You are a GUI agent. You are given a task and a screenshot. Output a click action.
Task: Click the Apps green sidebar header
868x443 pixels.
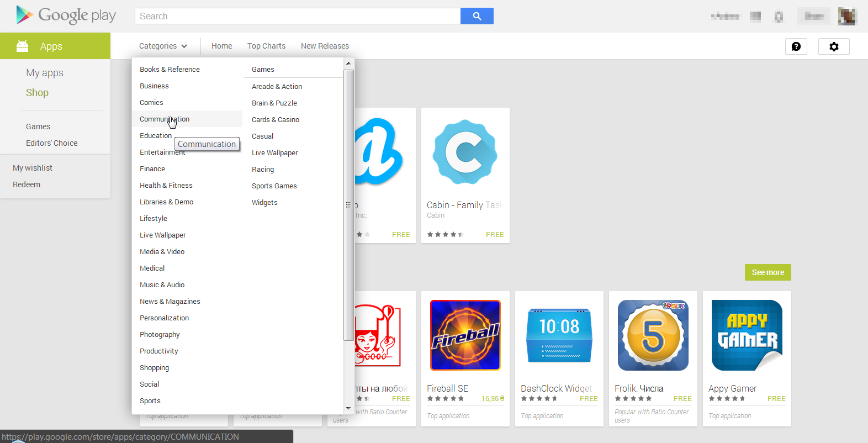click(x=55, y=46)
